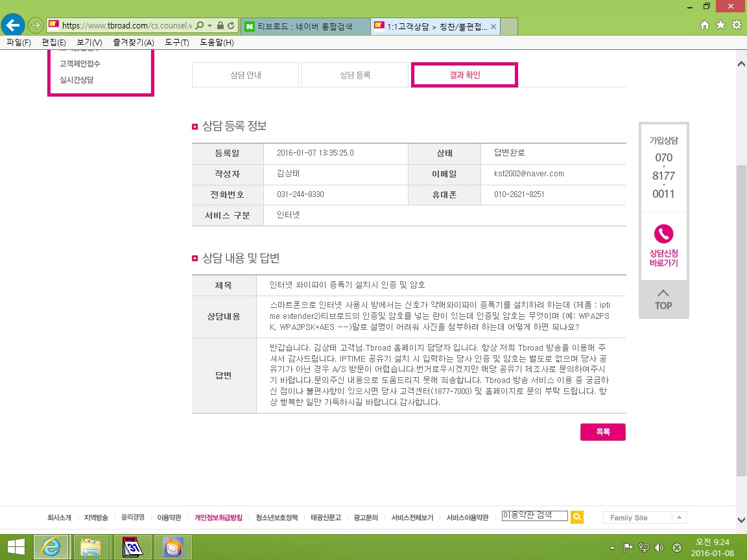
Task: Open Internet Explorer from the taskbar
Action: [x=51, y=546]
